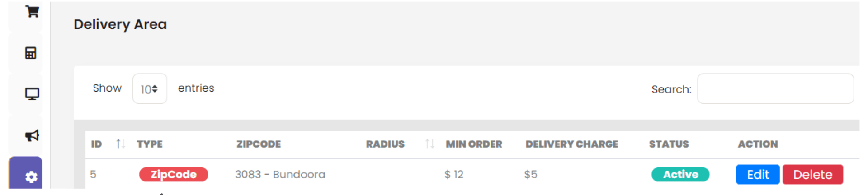868x195 pixels.
Task: Click into the Search input field
Action: 775,89
